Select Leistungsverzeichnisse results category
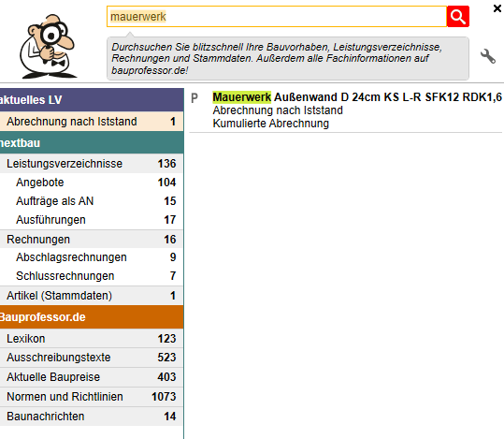The height and width of the screenshot is (439, 504). tap(92, 164)
